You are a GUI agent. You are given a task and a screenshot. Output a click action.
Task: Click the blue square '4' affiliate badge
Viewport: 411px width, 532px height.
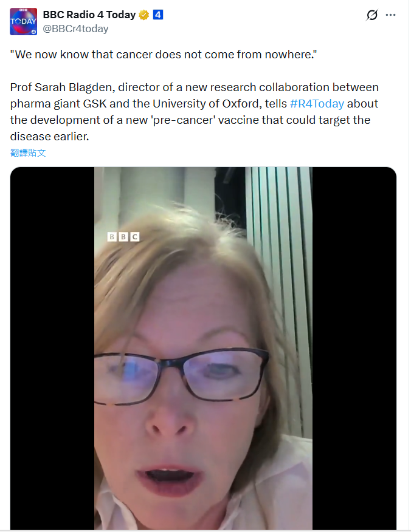(158, 15)
